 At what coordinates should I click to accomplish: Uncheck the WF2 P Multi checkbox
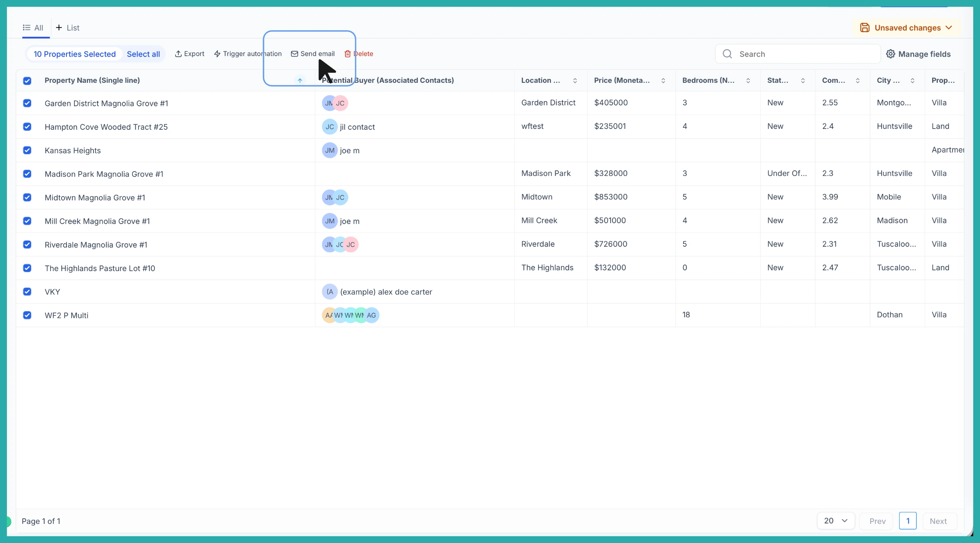(27, 315)
